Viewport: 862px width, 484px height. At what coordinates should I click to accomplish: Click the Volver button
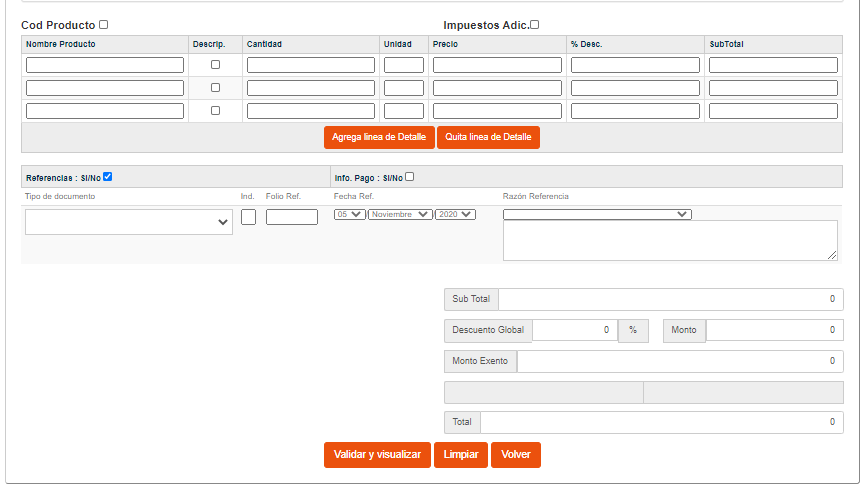click(516, 455)
